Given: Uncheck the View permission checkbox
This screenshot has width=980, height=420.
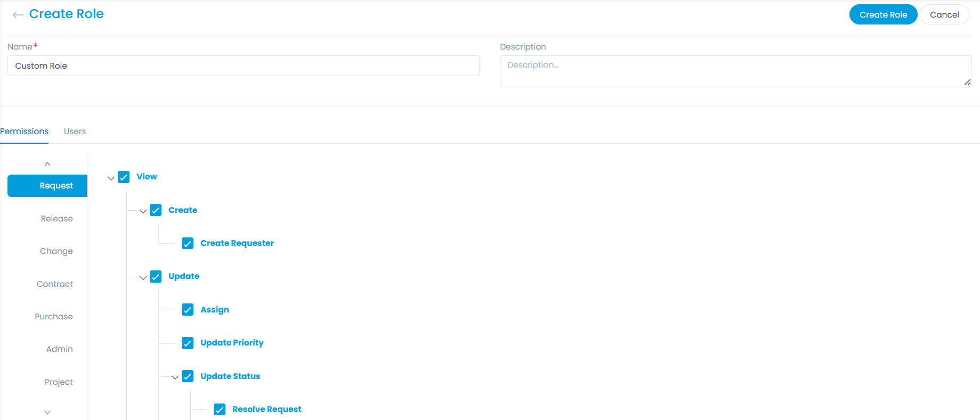Looking at the screenshot, I should [x=124, y=177].
